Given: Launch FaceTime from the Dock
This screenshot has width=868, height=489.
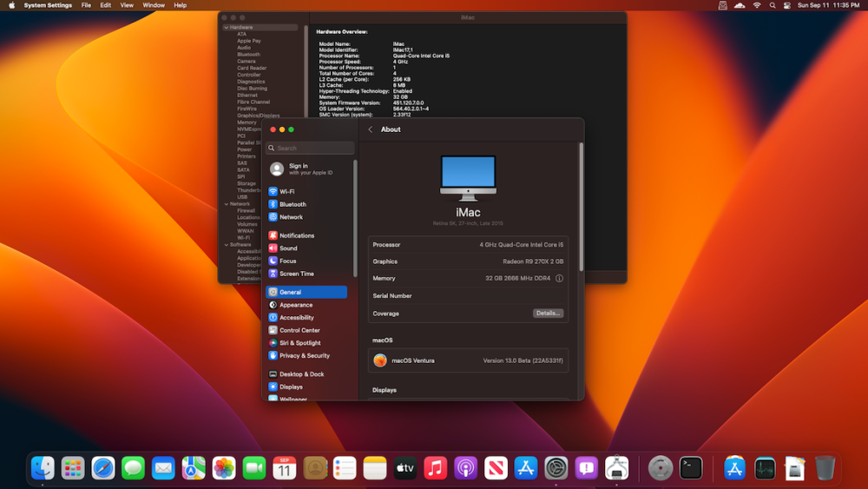Looking at the screenshot, I should [x=254, y=468].
